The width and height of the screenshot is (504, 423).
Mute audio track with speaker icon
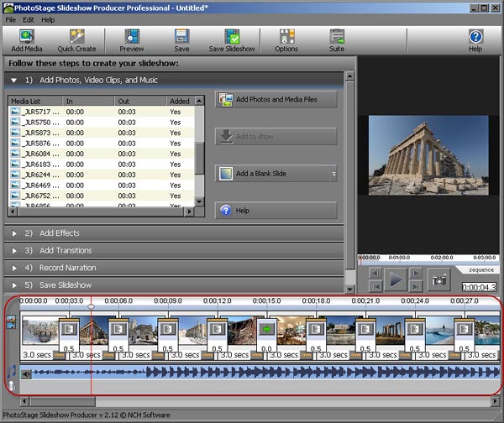coord(26,373)
